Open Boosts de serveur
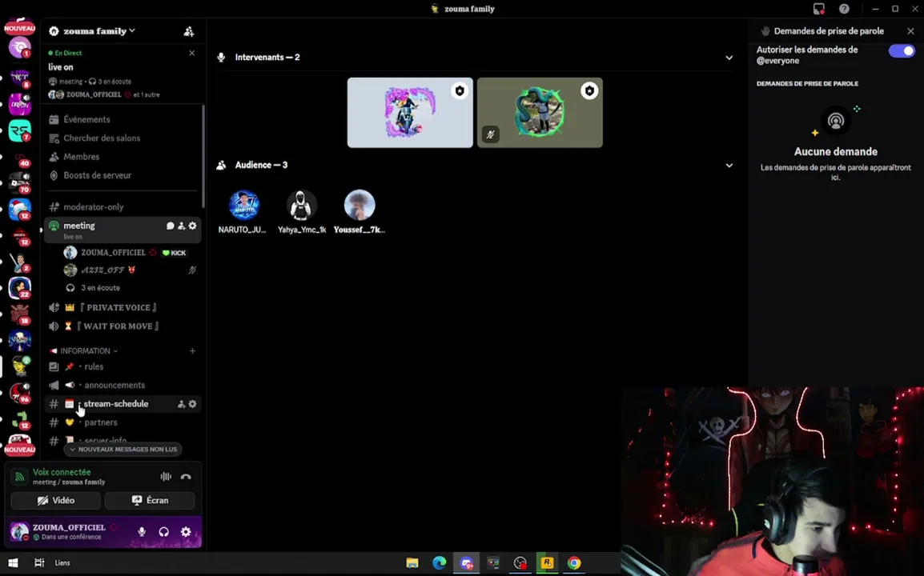This screenshot has width=924, height=576. (97, 175)
